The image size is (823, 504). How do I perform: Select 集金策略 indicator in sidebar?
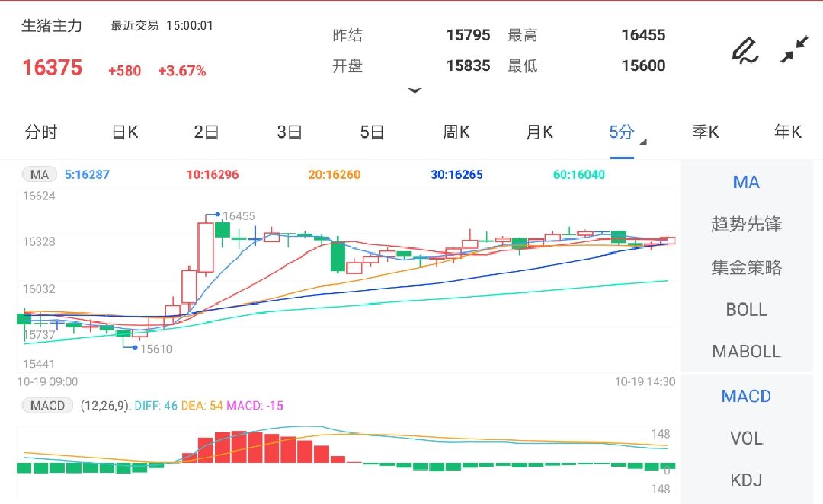pos(746,267)
